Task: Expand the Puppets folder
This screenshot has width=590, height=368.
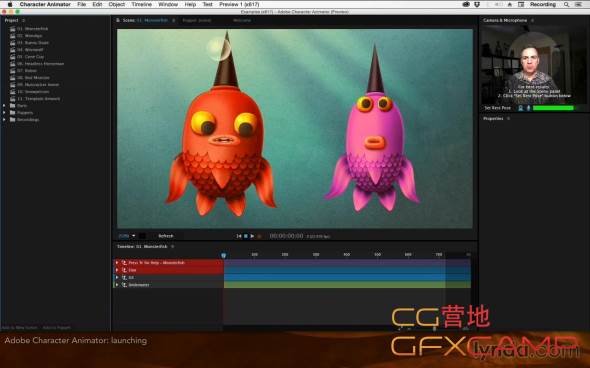Action: coord(4,113)
